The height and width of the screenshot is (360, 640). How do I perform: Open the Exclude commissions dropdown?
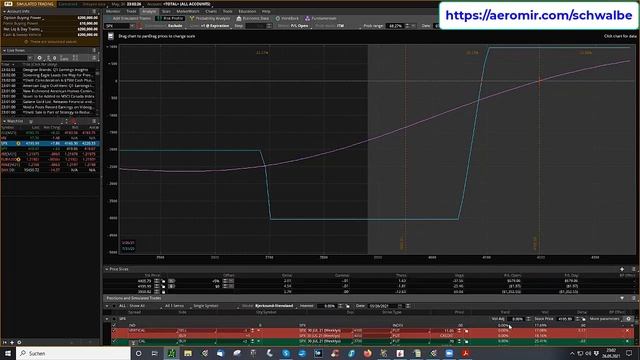click(176, 26)
